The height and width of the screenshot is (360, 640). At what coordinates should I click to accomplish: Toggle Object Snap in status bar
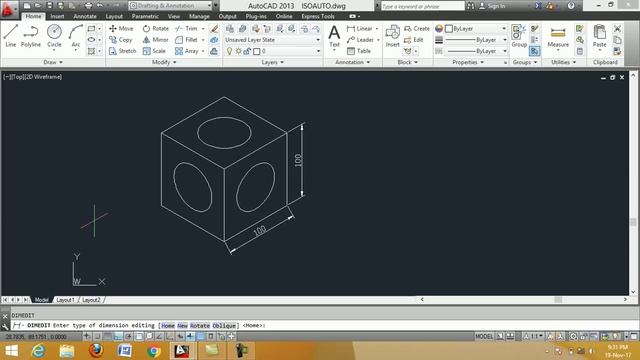[139, 336]
